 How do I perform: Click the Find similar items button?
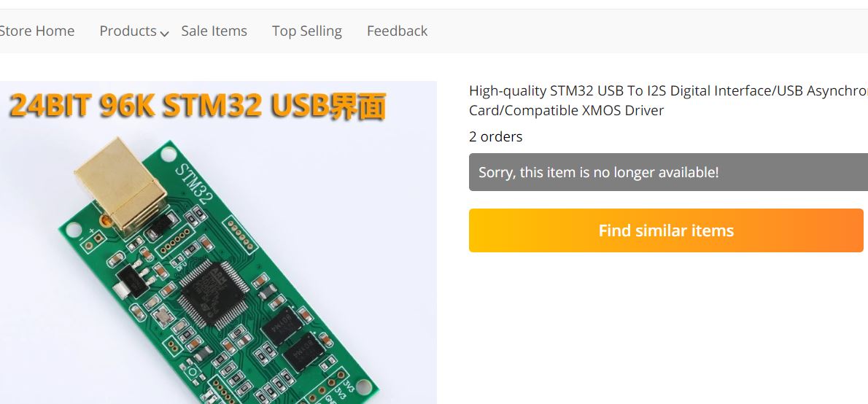[666, 230]
